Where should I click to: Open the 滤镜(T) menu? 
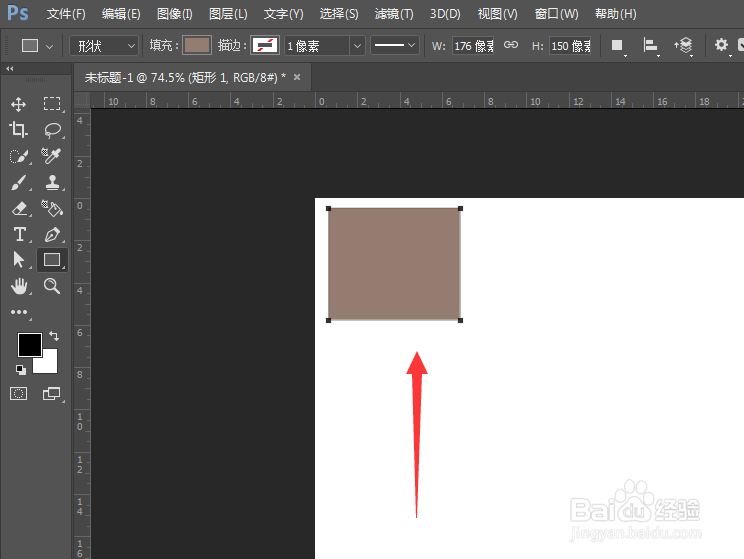coord(394,14)
